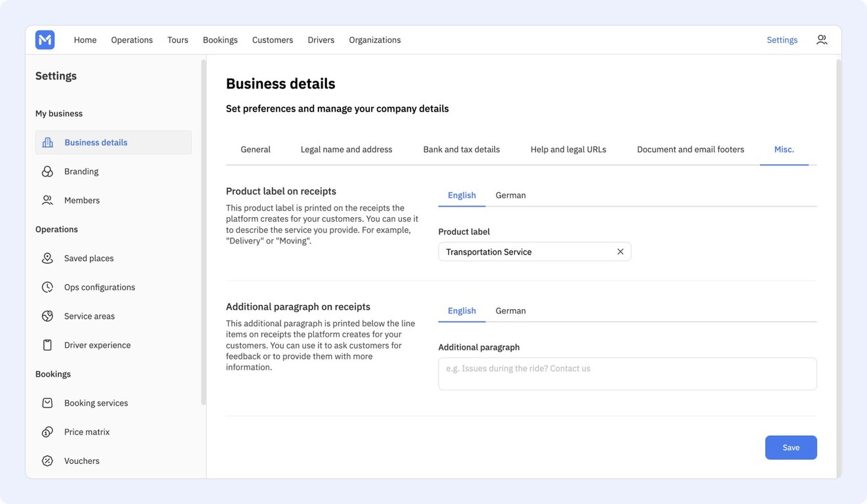867x504 pixels.
Task: Click the Save button
Action: [x=791, y=448]
